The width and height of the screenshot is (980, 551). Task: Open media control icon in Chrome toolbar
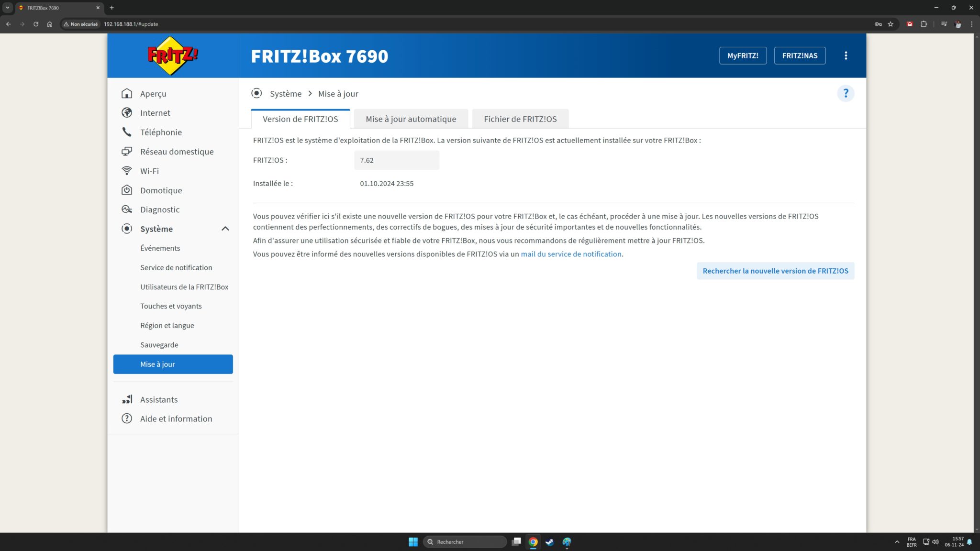pyautogui.click(x=944, y=24)
